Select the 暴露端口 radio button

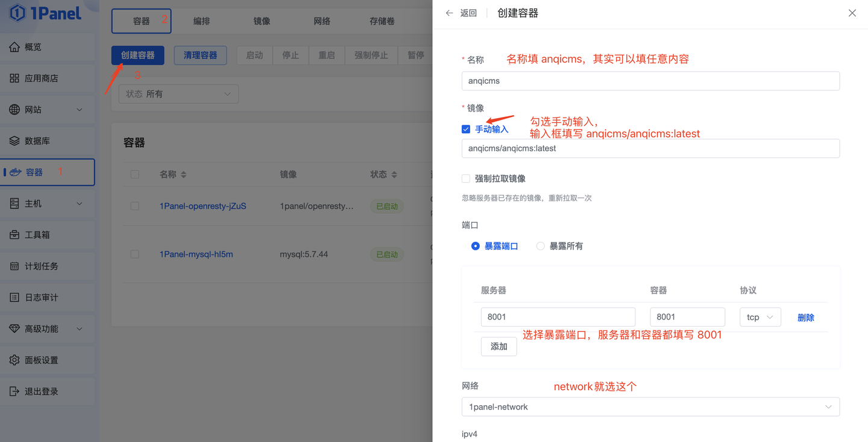[476, 246]
